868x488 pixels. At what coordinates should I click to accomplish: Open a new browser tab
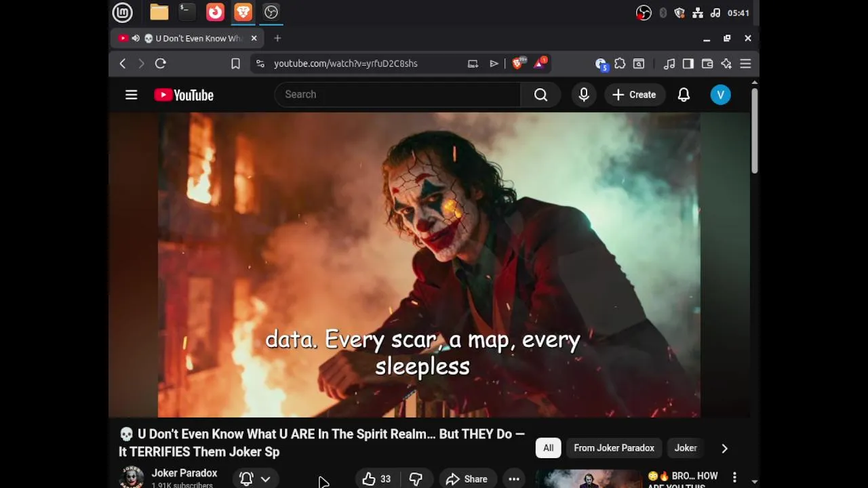[277, 39]
